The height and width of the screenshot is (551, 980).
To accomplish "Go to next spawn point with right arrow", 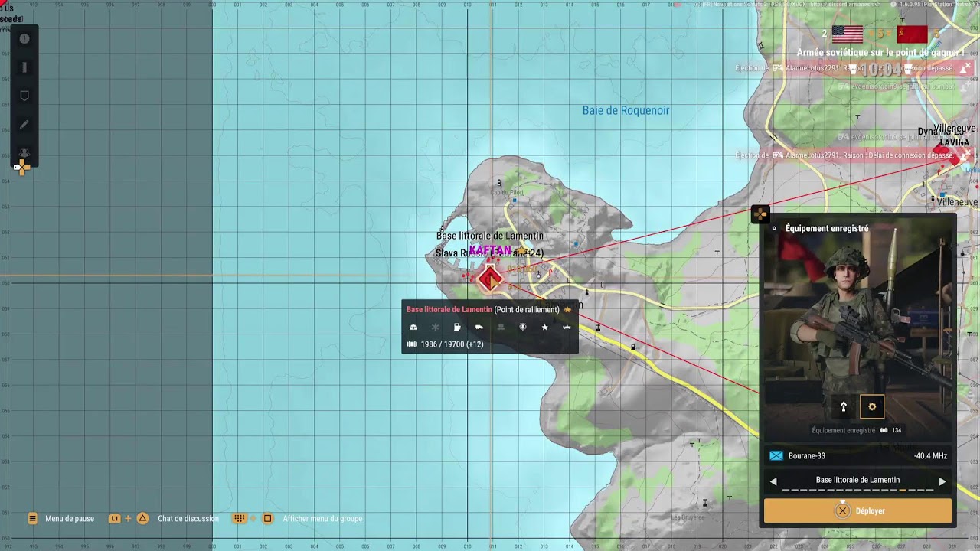I will click(942, 481).
